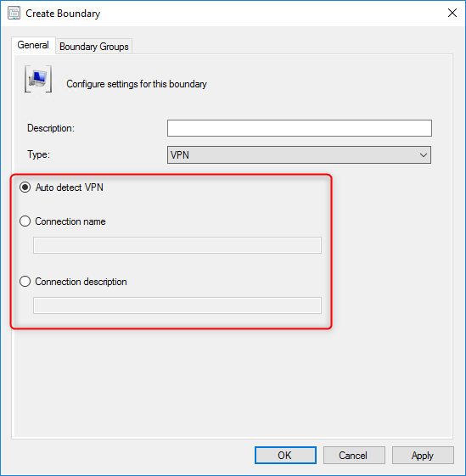The width and height of the screenshot is (466, 476).
Task: Click the Description: field label
Action: tap(51, 128)
